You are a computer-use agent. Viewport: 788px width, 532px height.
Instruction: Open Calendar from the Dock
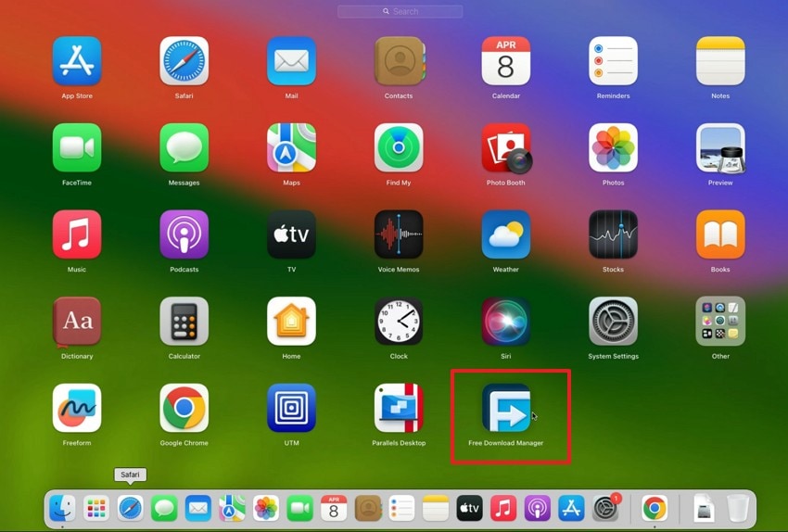pyautogui.click(x=334, y=509)
